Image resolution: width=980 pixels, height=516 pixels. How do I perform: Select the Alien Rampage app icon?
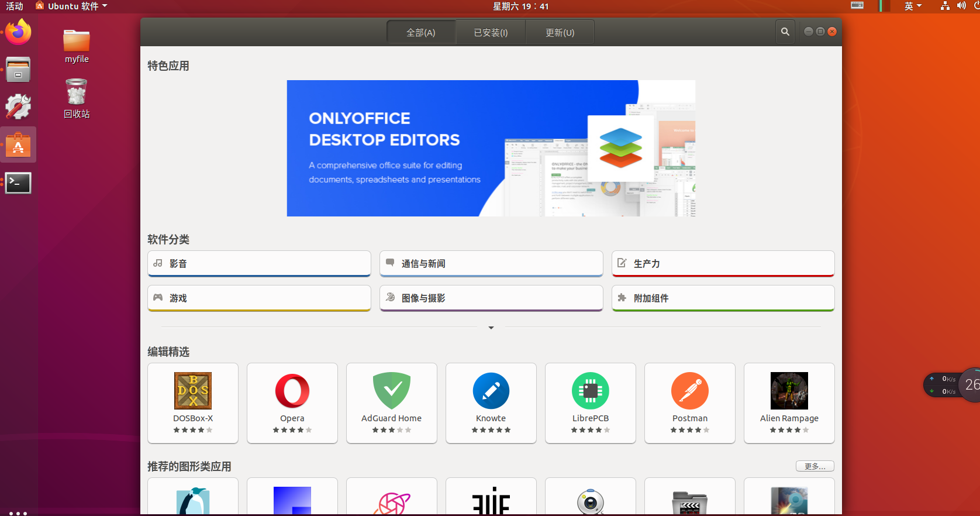pos(789,391)
